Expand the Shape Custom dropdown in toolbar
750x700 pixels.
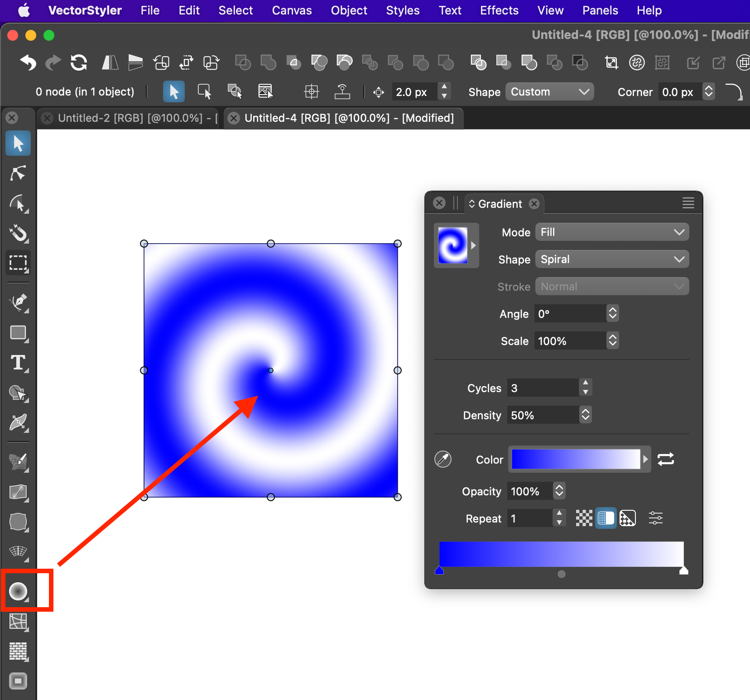pyautogui.click(x=549, y=92)
